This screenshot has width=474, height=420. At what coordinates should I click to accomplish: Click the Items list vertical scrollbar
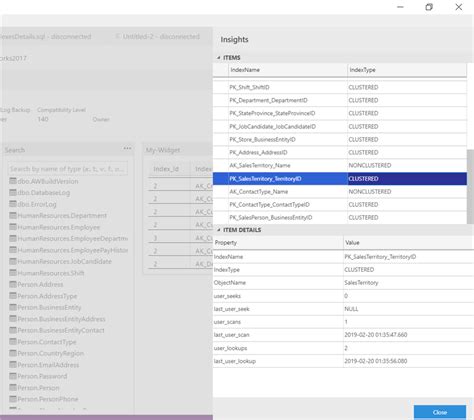point(470,187)
